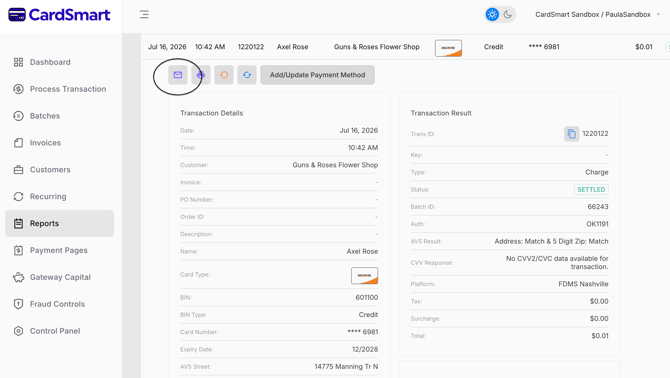This screenshot has width=670, height=378.
Task: Click the Platform value FDMS Nashville
Action: tap(583, 284)
